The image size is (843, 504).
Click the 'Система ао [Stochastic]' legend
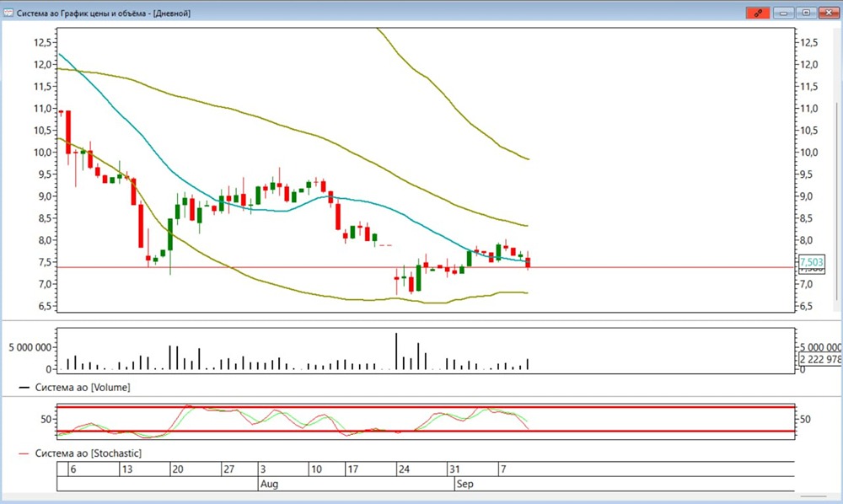click(89, 453)
